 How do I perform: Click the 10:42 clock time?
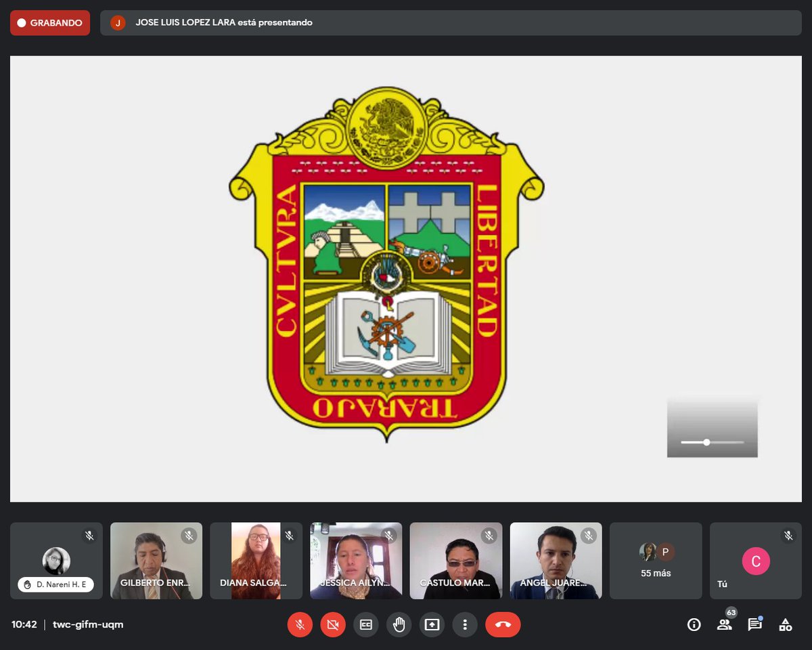(x=24, y=624)
